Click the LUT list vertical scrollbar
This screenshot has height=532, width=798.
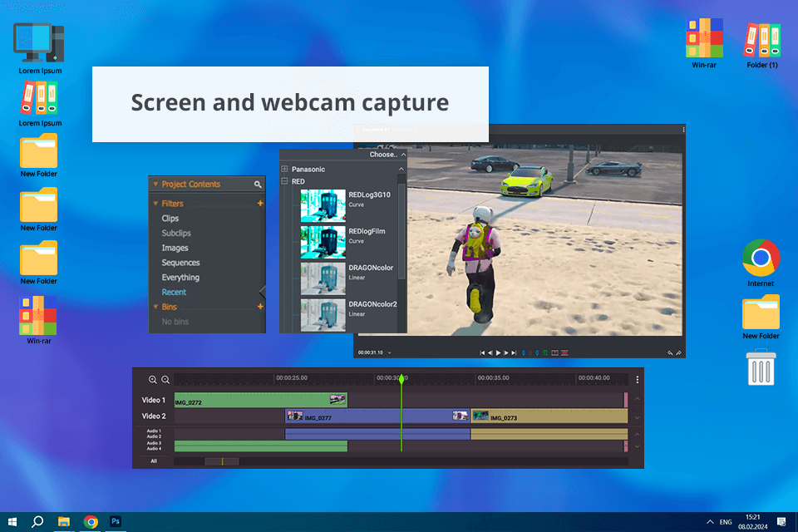[x=401, y=232]
